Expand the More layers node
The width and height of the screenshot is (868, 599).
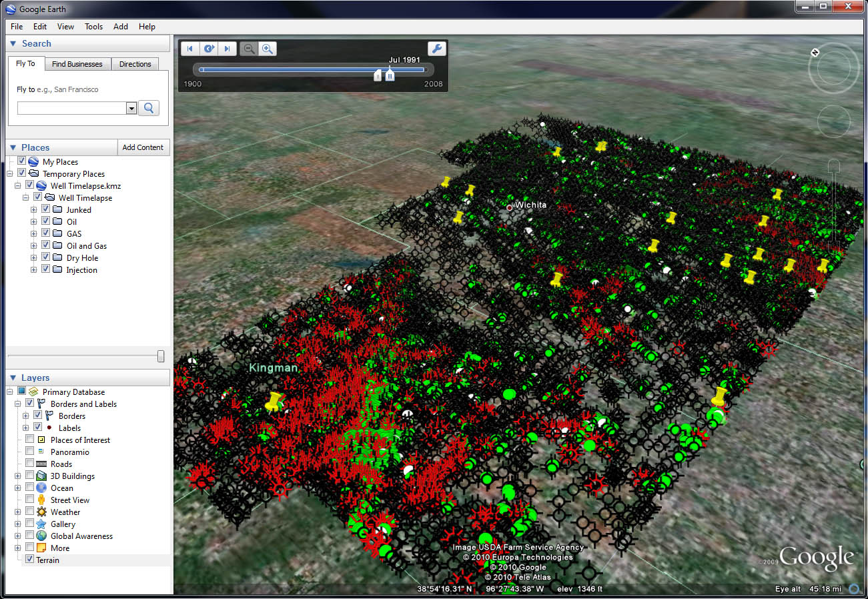[18, 548]
